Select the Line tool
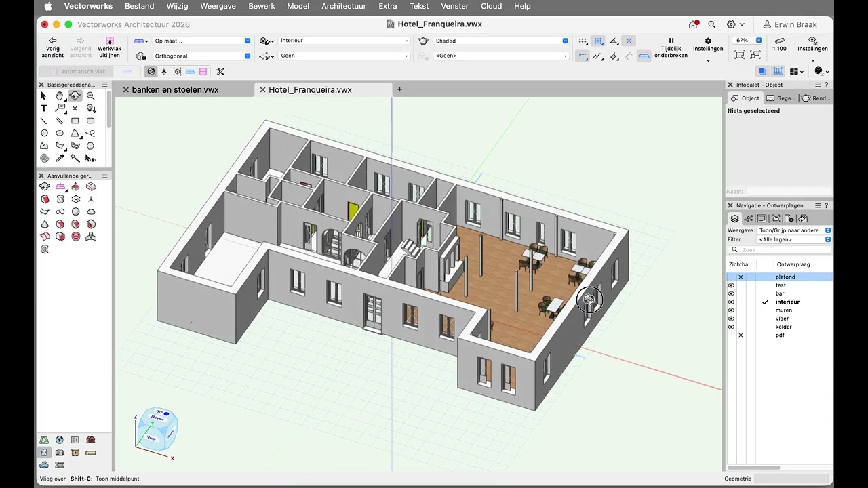 (44, 121)
